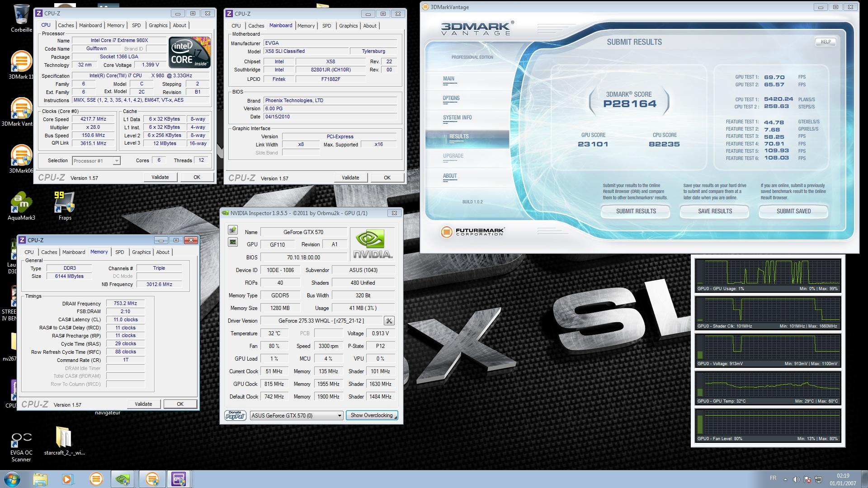This screenshot has height=488, width=868.
Task: Click SAVE RESULTS button in 3DMark Vantage
Action: pos(715,211)
